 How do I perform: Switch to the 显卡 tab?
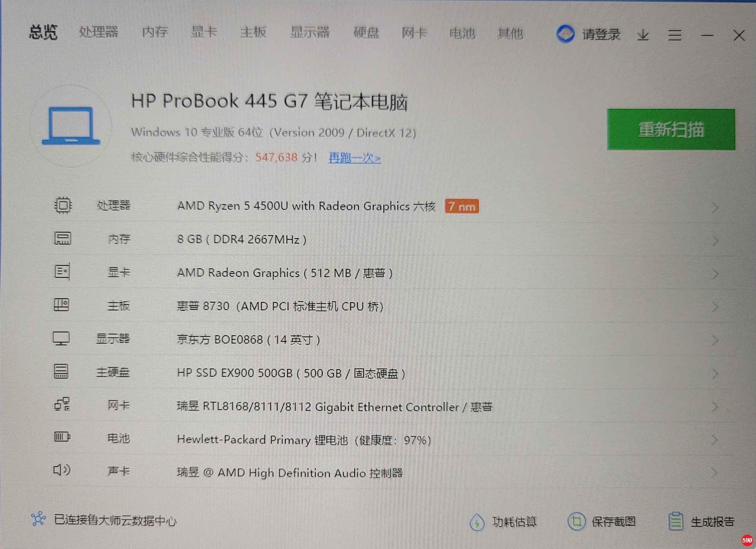tap(204, 32)
